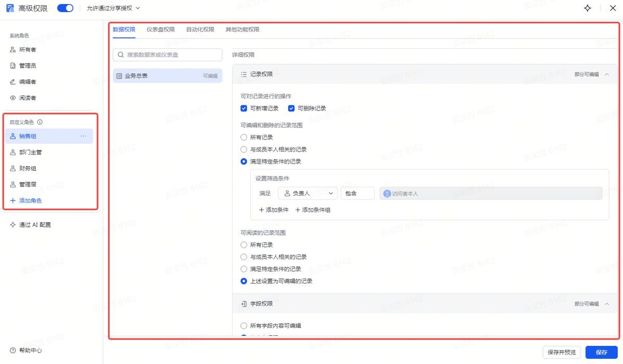Select 上述设置为可编辑的记录 radio option
The image size is (623, 364).
tap(243, 281)
